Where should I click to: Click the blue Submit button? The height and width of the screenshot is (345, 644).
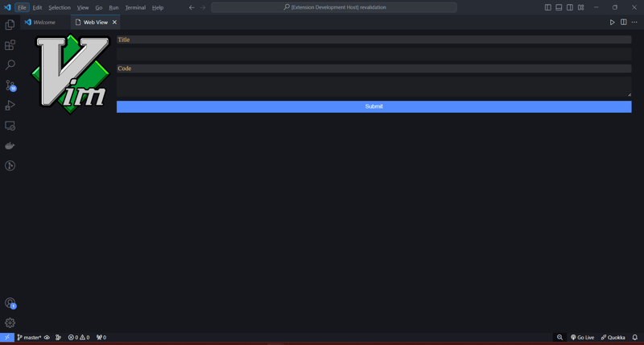[x=374, y=106]
